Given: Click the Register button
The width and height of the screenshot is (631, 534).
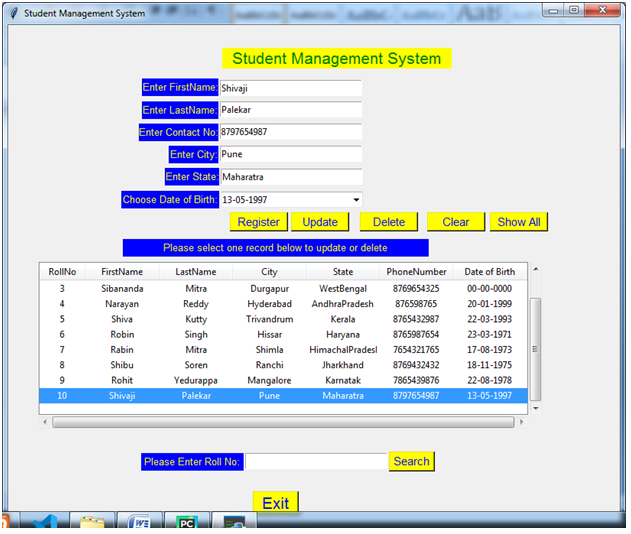Looking at the screenshot, I should [x=258, y=222].
